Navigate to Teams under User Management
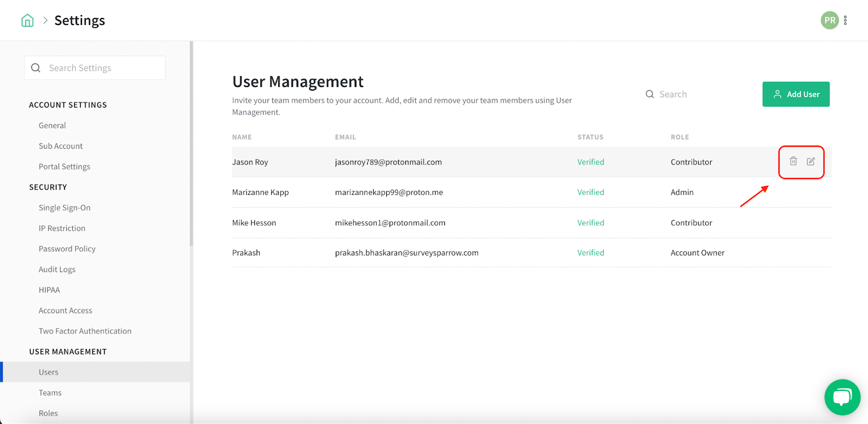 50,393
